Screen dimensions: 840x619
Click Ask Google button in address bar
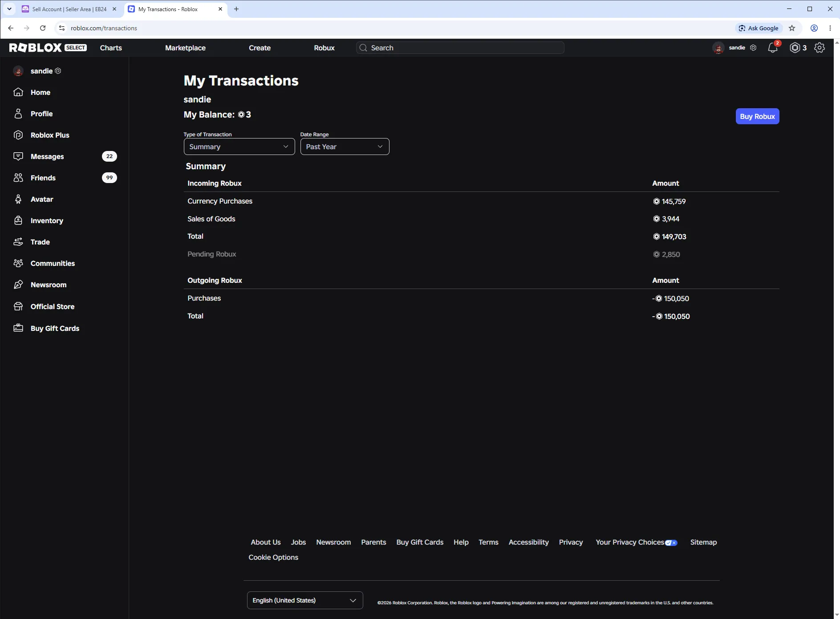tap(759, 28)
